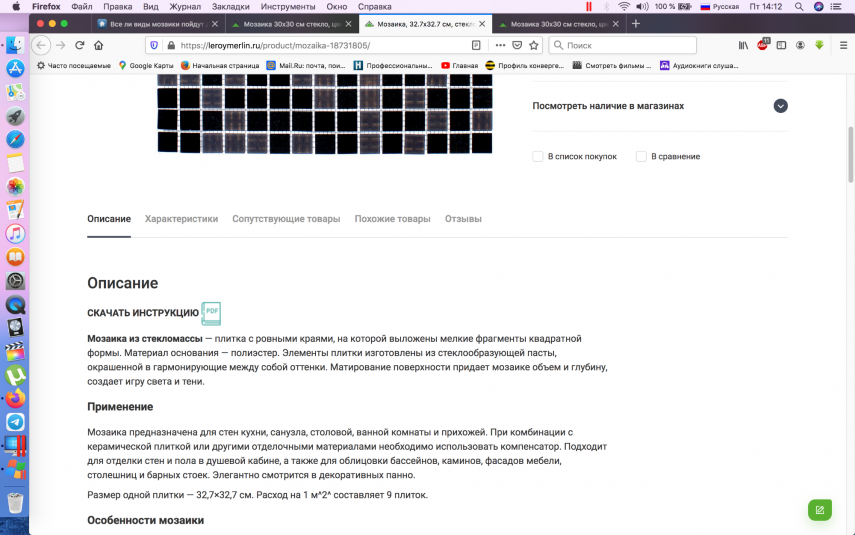Expand 'Посмотреть наличие в магазинах' chevron
This screenshot has height=535, width=855.
(x=780, y=106)
